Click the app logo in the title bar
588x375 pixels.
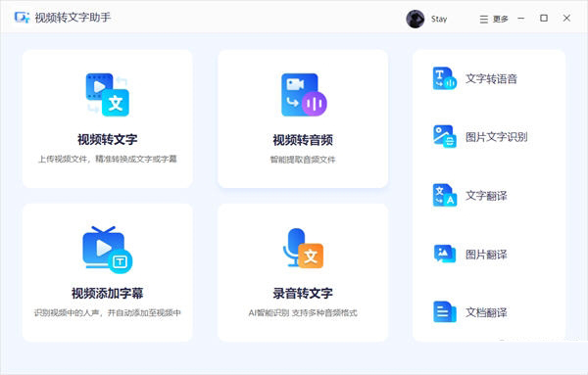point(22,18)
